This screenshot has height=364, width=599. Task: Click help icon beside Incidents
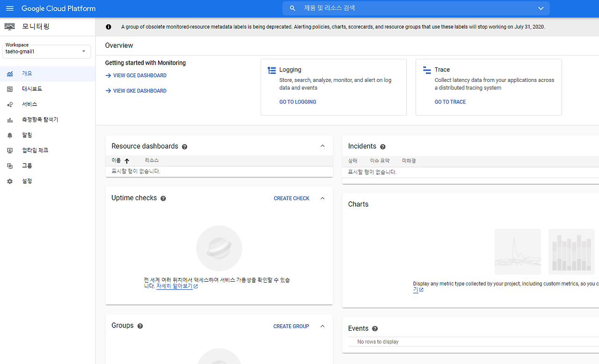(383, 147)
